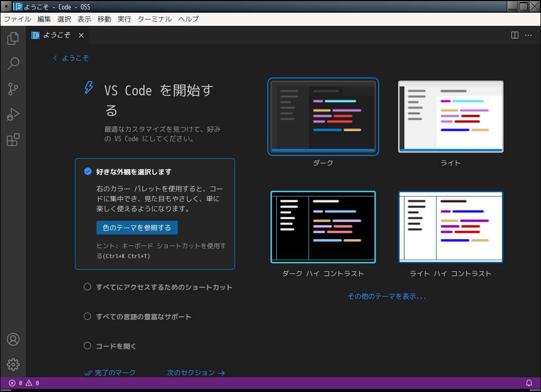
Task: Open the 移動 menu
Action: pyautogui.click(x=104, y=19)
